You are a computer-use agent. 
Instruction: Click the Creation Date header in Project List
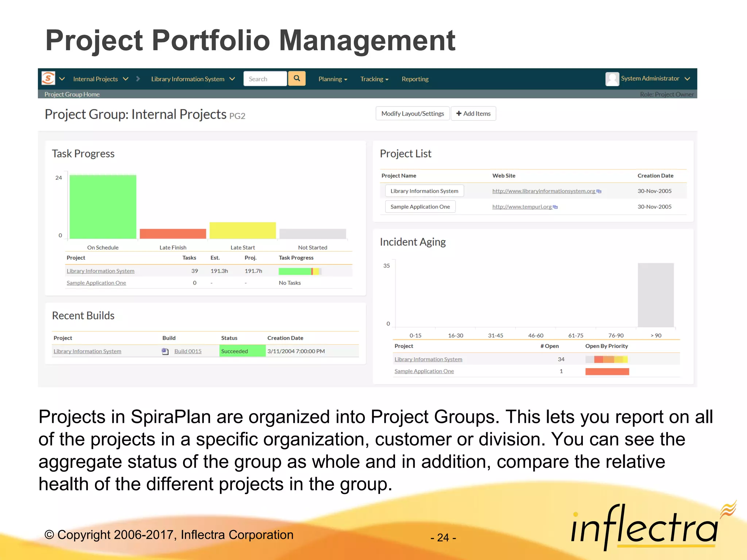point(655,176)
